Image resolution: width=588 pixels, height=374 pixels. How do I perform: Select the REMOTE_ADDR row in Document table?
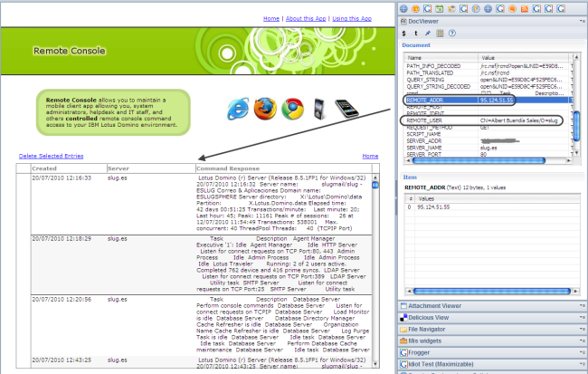click(487, 101)
